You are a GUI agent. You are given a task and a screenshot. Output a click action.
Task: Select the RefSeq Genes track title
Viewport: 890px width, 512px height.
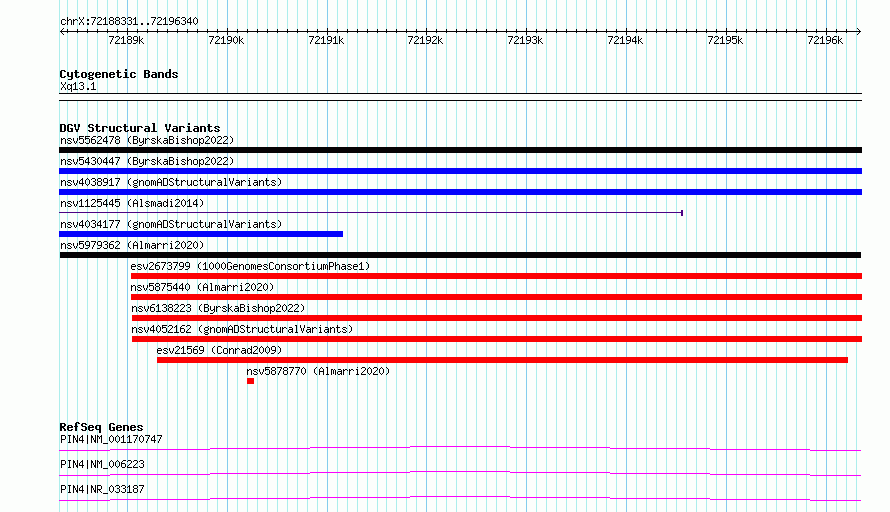click(101, 427)
